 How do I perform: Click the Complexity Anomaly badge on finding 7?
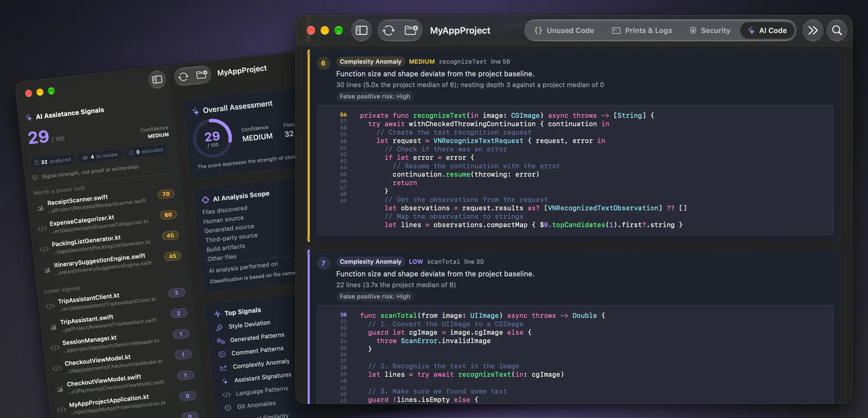point(370,261)
